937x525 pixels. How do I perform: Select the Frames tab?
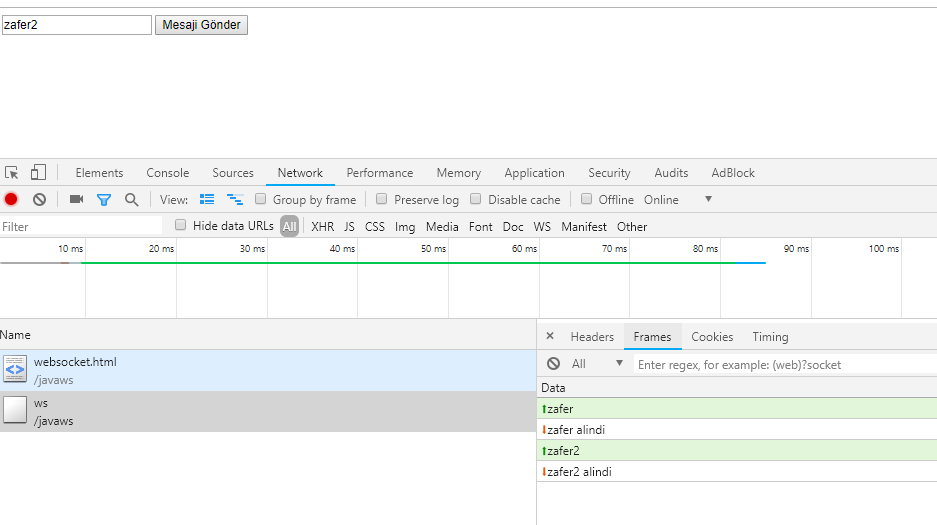pos(653,337)
